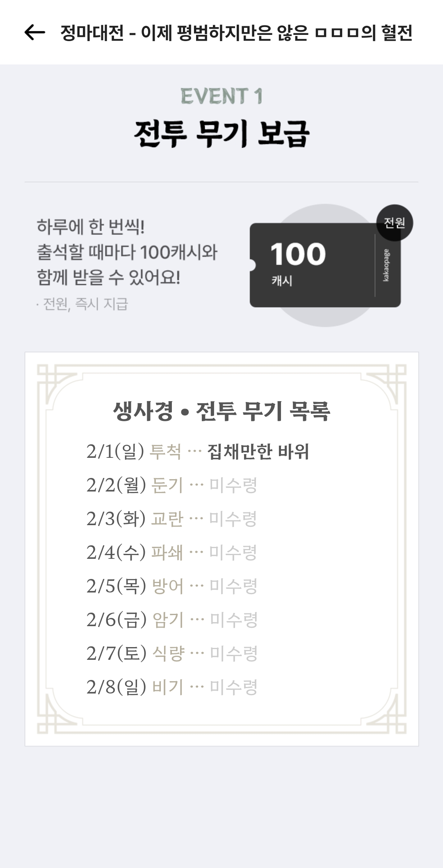The width and height of the screenshot is (443, 868).
Task: Tap the 생사경 전투 무기 목록 heading
Action: (x=221, y=411)
